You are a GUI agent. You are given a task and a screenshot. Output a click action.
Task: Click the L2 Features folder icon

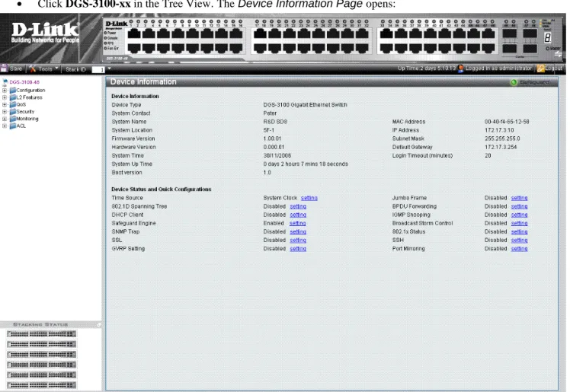coord(13,97)
